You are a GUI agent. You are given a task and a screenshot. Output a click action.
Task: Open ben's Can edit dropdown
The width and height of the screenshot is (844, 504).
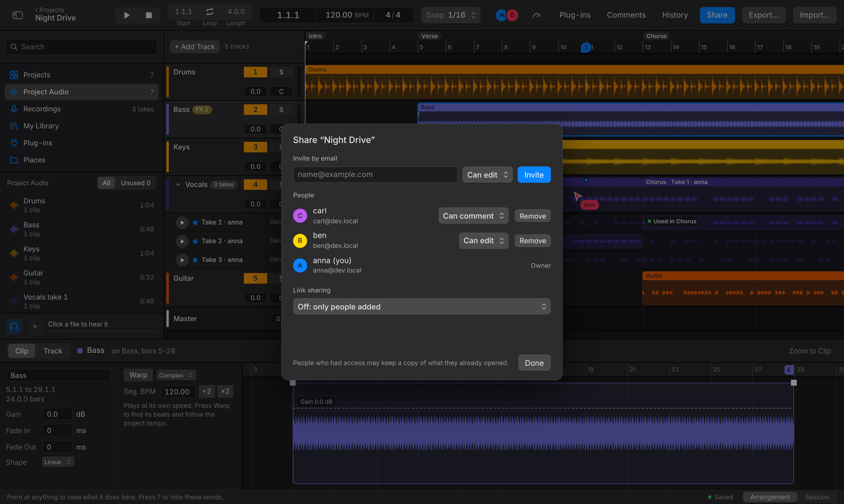483,241
